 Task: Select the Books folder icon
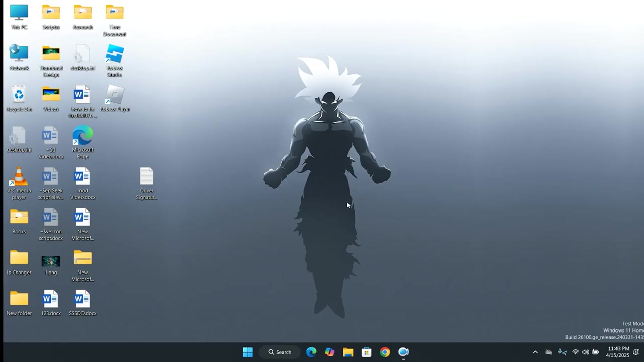coord(19,221)
